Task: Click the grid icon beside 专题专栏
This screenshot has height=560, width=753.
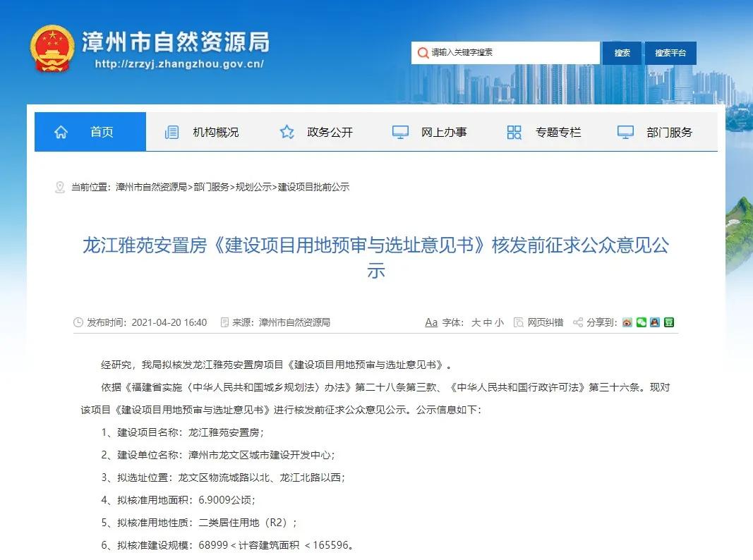Action: coord(514,131)
